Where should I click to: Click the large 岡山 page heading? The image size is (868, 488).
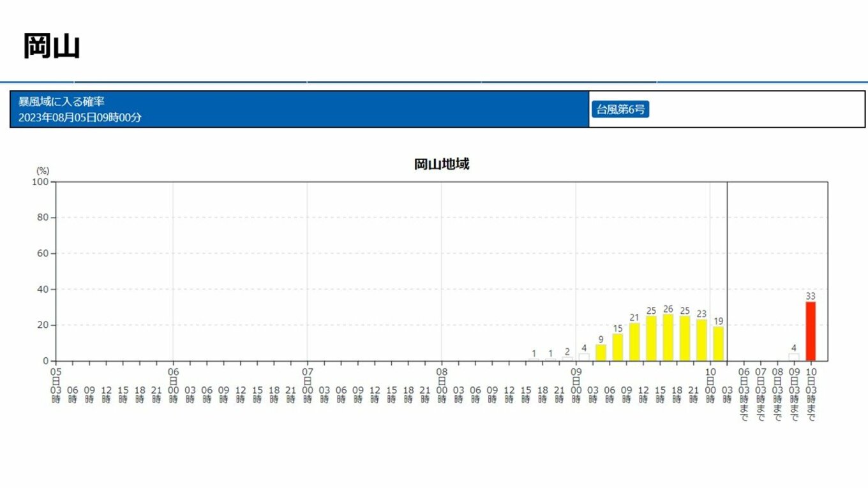pyautogui.click(x=52, y=46)
